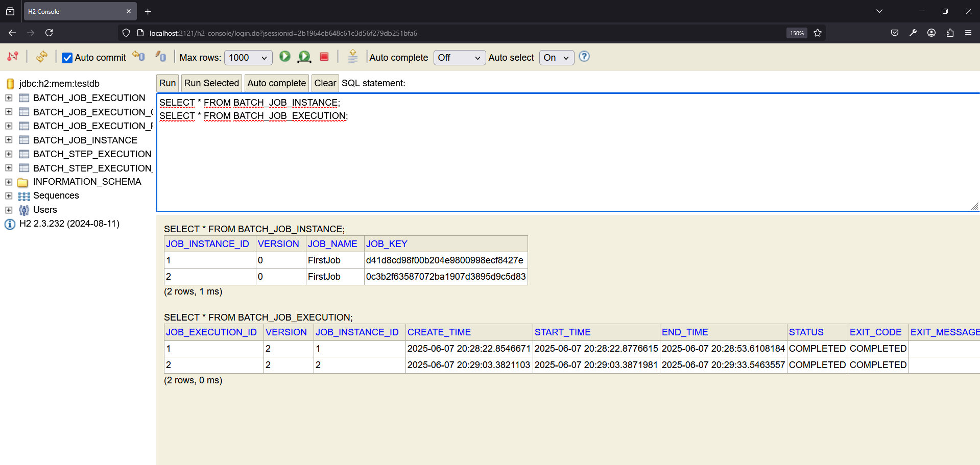Click the Clear button
The height and width of the screenshot is (465, 980).
pyautogui.click(x=325, y=83)
